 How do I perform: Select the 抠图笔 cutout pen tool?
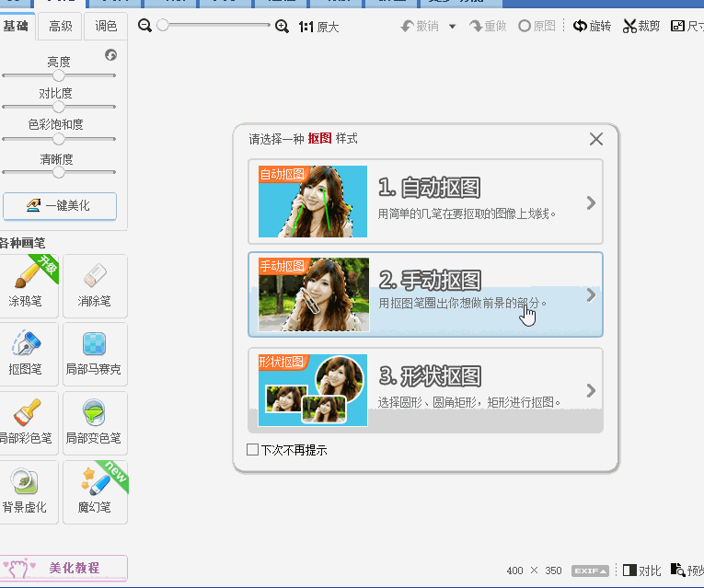click(27, 353)
